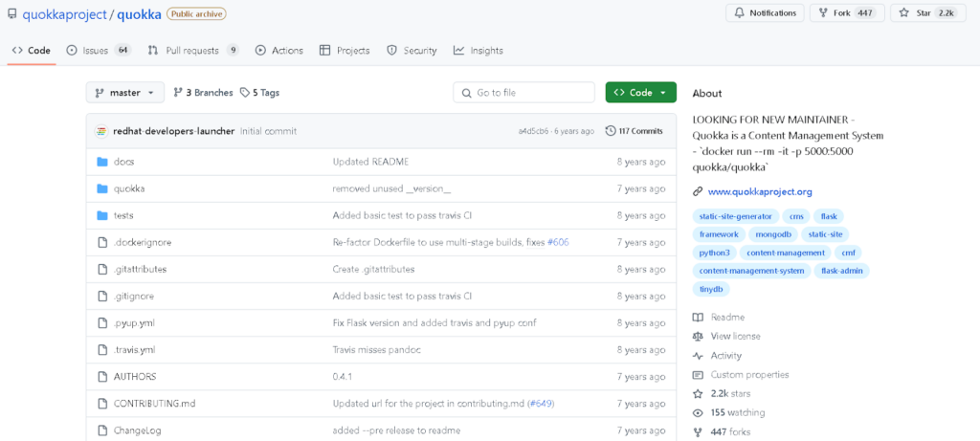Click the docs folder icon
Screen dimensions: 980x441
102,162
